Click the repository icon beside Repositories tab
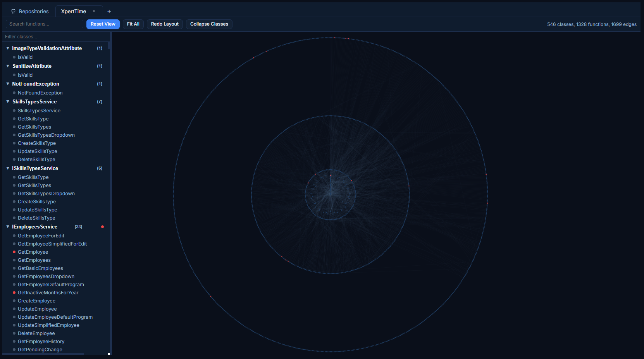Screen dimensions: 644x359 click(13, 11)
